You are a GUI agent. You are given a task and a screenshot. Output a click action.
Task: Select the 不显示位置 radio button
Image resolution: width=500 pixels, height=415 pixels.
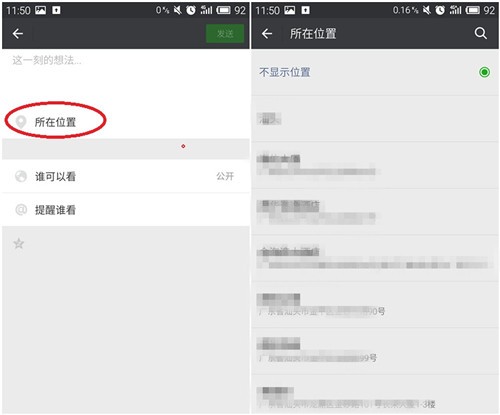[484, 72]
